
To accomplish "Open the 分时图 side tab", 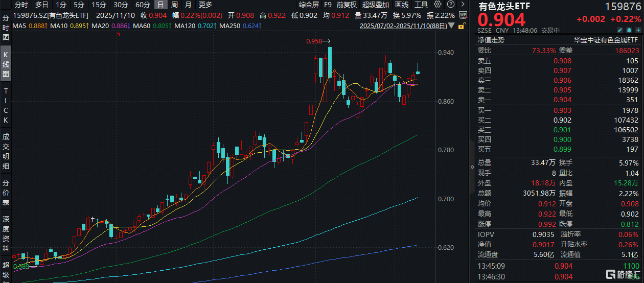I will click(x=6, y=29).
